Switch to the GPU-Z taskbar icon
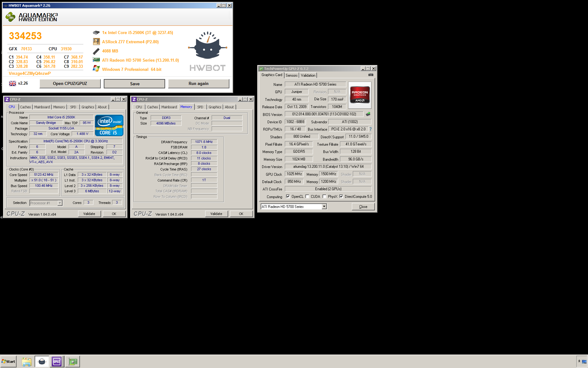 tap(73, 362)
